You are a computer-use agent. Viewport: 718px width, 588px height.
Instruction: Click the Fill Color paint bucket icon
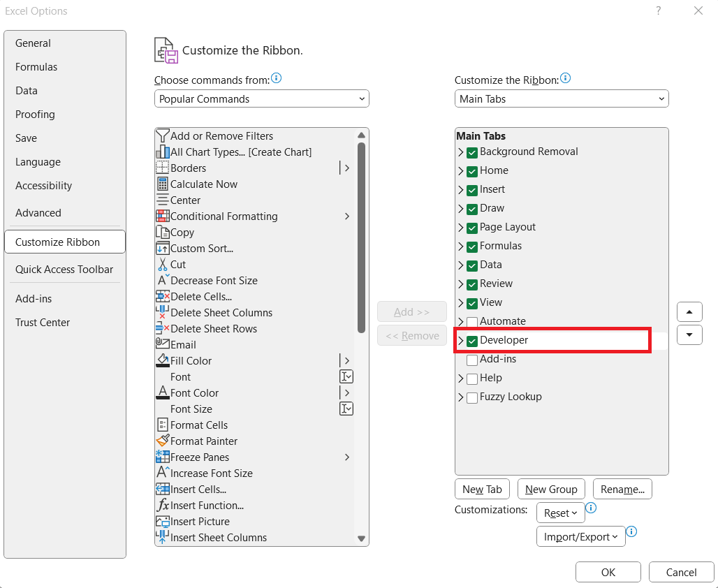[163, 360]
